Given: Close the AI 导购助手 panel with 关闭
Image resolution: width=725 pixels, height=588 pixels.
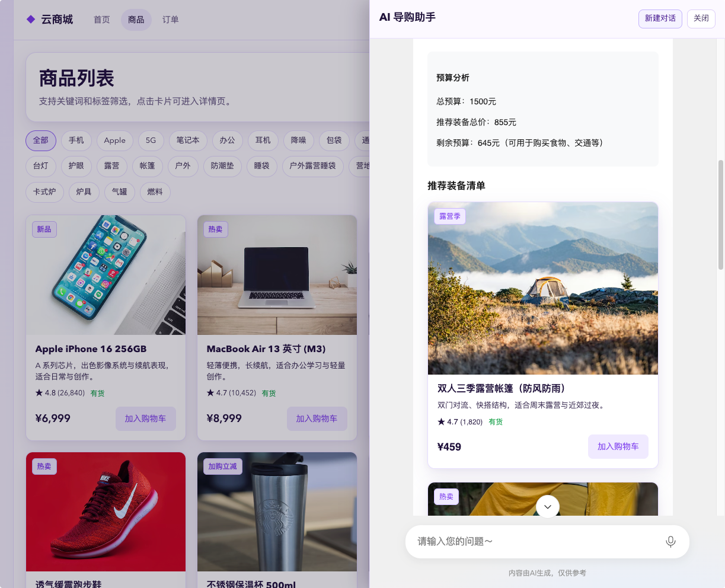Looking at the screenshot, I should coord(701,18).
